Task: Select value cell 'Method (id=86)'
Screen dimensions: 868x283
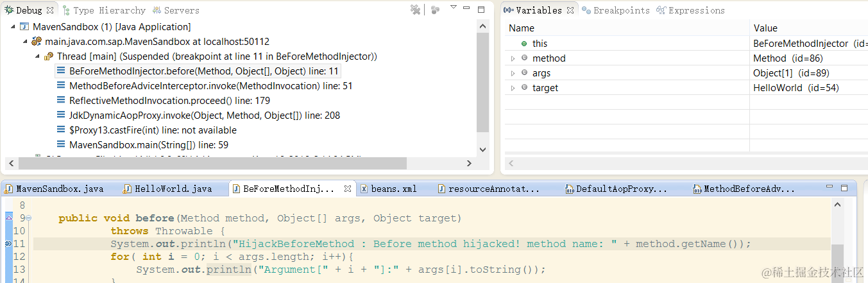Action: [x=788, y=58]
